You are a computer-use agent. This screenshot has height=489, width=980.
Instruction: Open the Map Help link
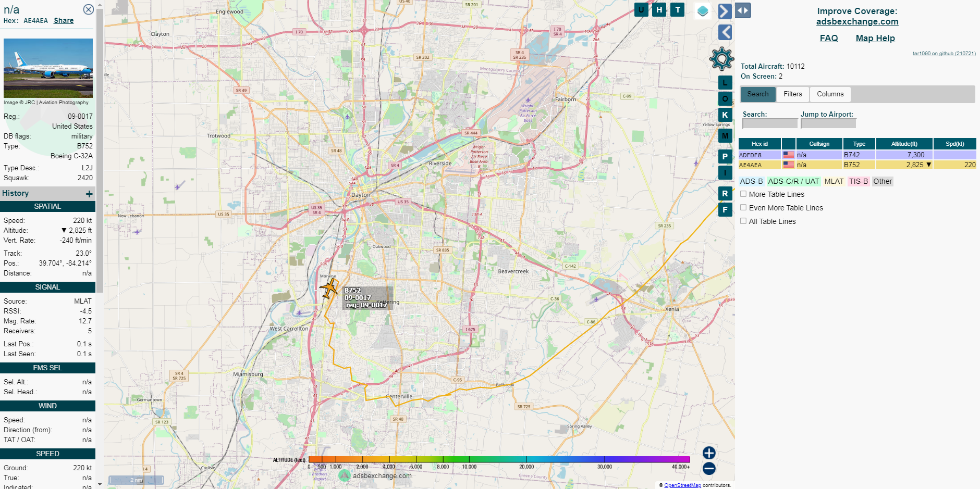[875, 38]
